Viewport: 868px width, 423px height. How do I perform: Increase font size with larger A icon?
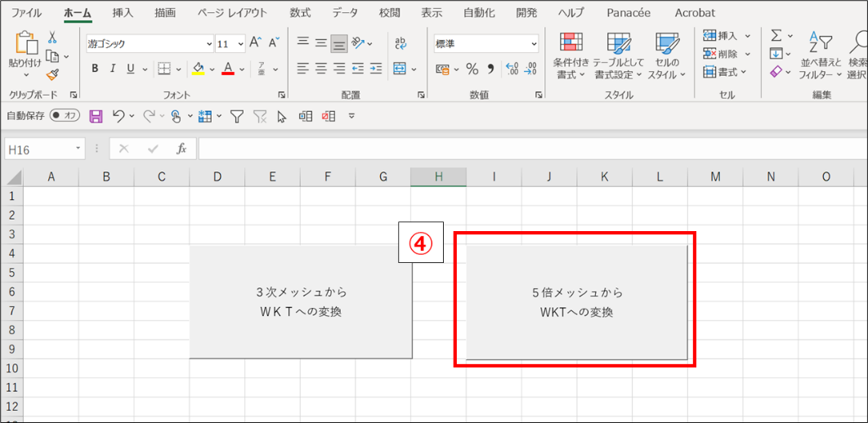pyautogui.click(x=255, y=42)
